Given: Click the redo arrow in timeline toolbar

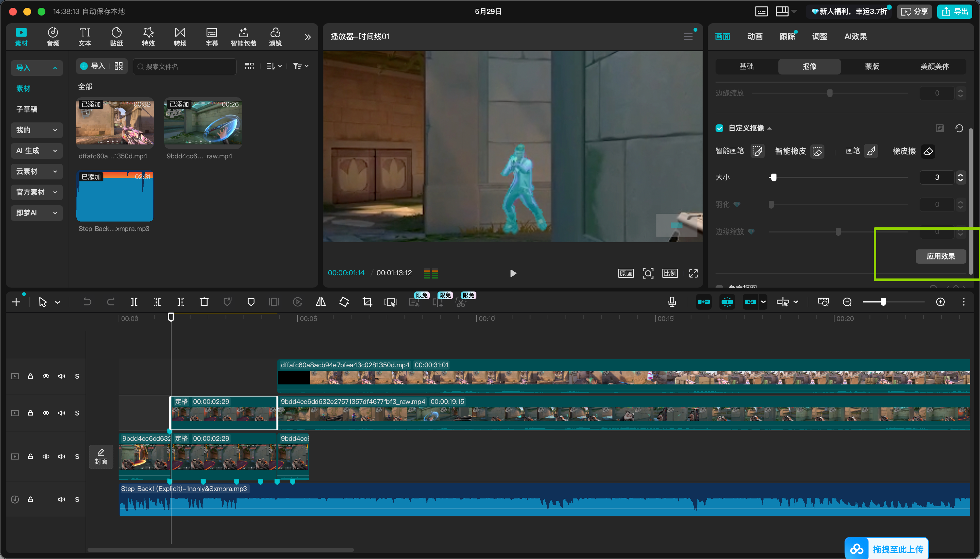Looking at the screenshot, I should click(x=111, y=302).
